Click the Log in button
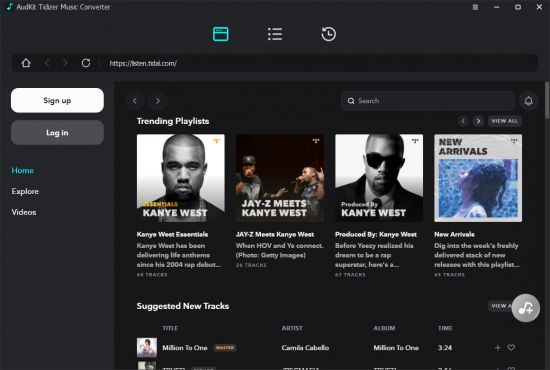The image size is (550, 370). pos(57,133)
